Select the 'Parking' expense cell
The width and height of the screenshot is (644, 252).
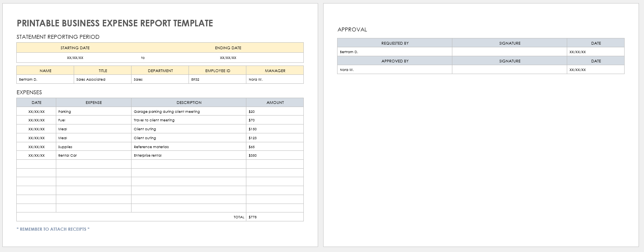[94, 111]
